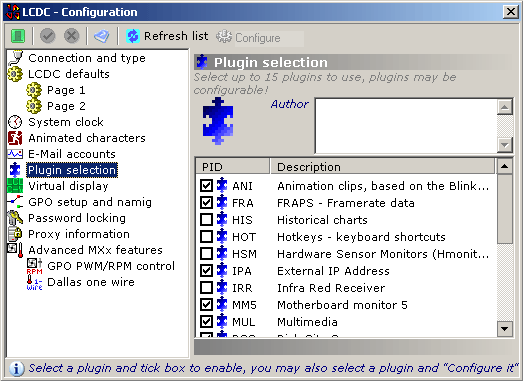Image resolution: width=523 pixels, height=381 pixels.
Task: Click the Refresh list button
Action: (167, 36)
